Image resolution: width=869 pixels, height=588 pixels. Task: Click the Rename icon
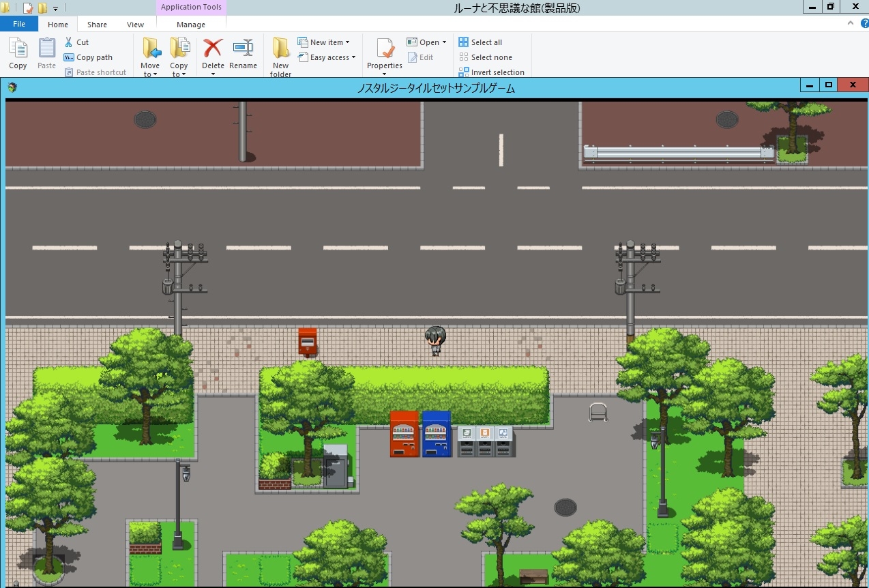coord(243,48)
